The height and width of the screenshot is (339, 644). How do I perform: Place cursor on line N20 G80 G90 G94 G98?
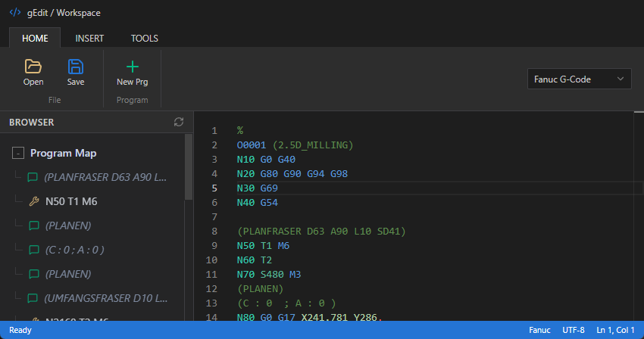coord(292,173)
